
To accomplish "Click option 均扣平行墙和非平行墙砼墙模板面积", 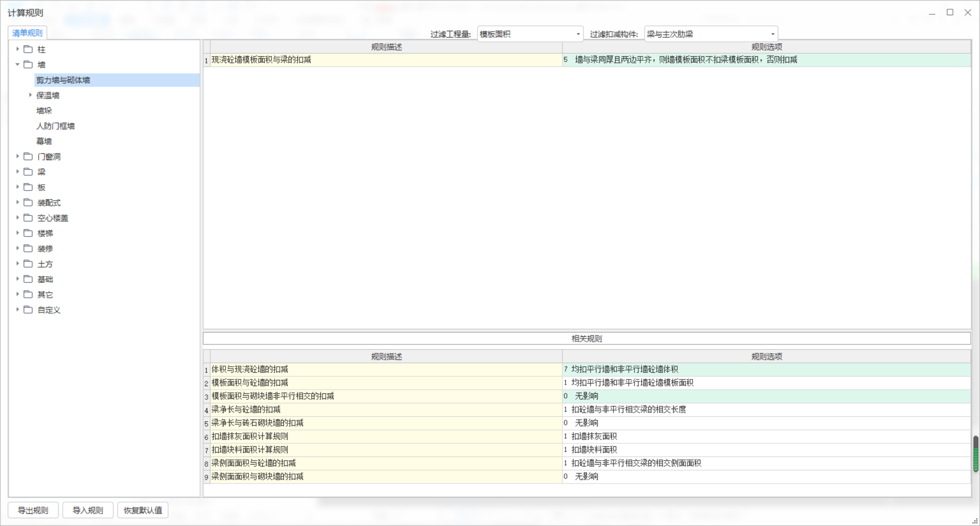I will [x=766, y=382].
